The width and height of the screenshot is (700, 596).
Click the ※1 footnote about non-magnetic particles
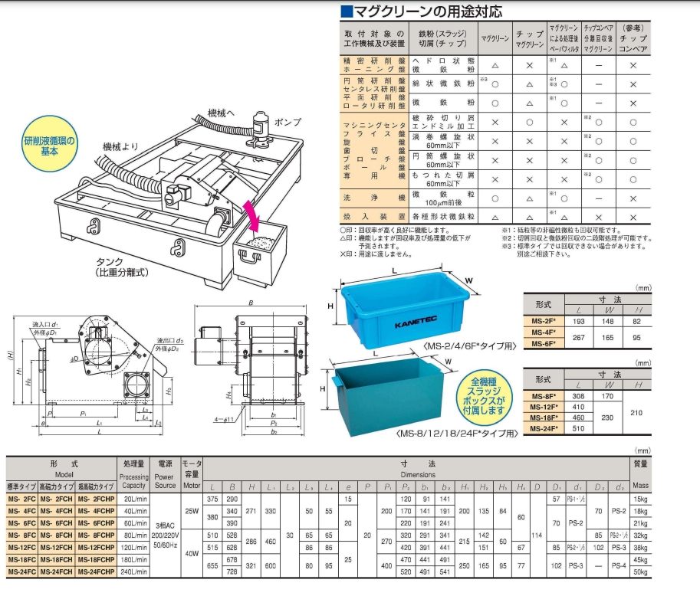[x=561, y=231]
